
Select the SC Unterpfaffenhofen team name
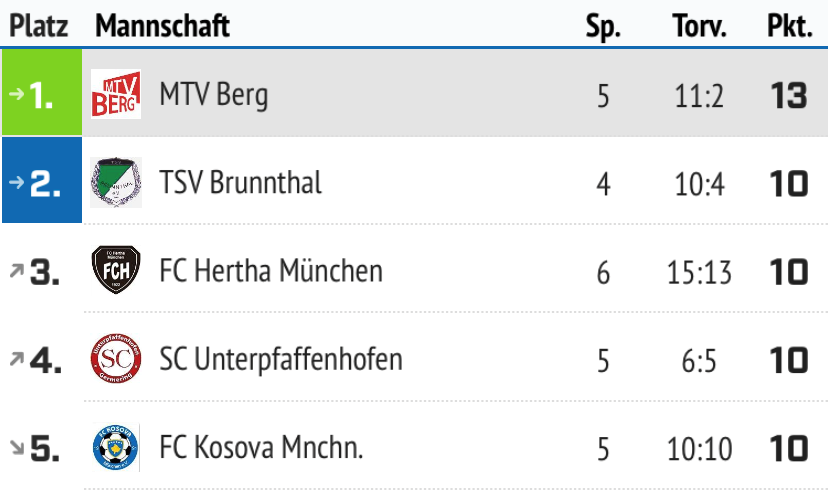coord(281,360)
